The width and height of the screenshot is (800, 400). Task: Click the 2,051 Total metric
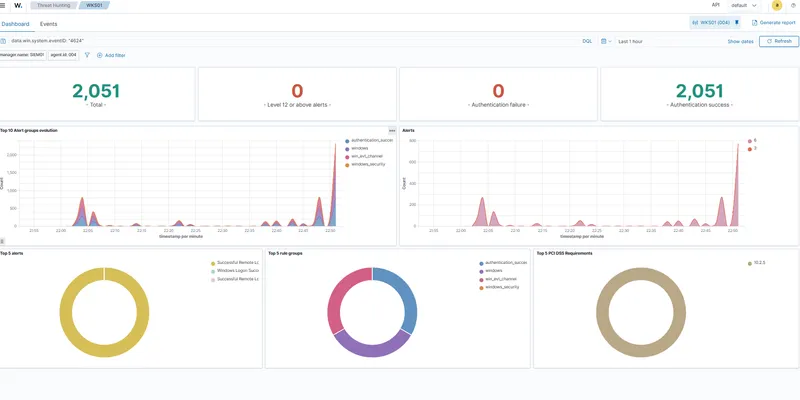(96, 91)
